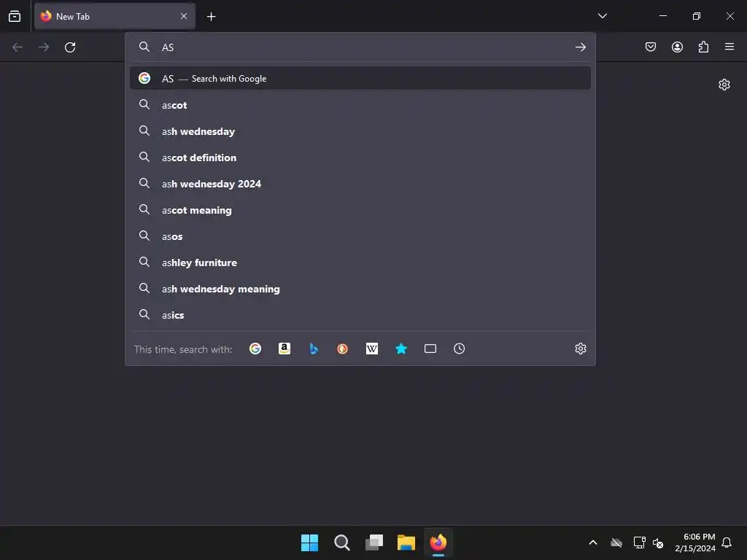Pick the 'ash wednesday meaning' suggestion
This screenshot has height=560, width=747.
point(360,289)
